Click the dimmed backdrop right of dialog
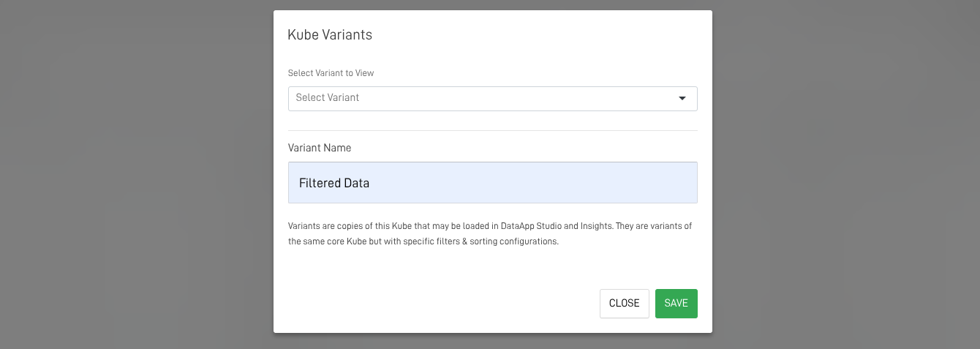 pyautogui.click(x=841, y=176)
